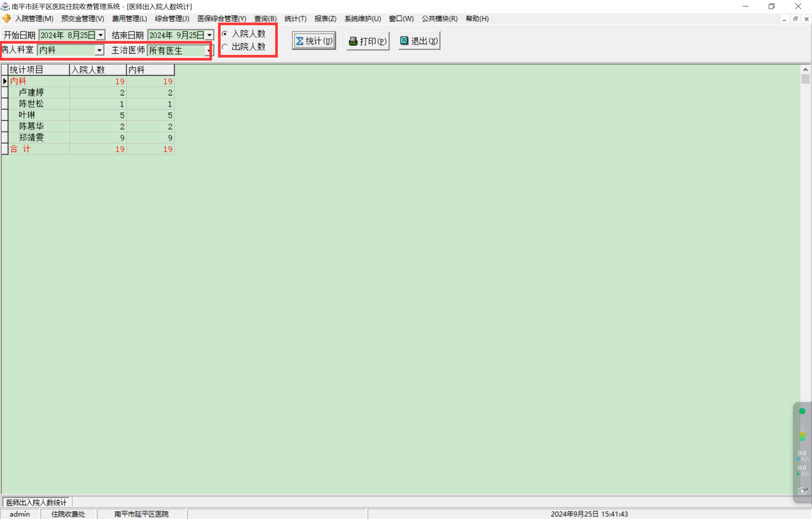Open the 入院管理(M) menu
This screenshot has height=519, width=812.
point(34,19)
